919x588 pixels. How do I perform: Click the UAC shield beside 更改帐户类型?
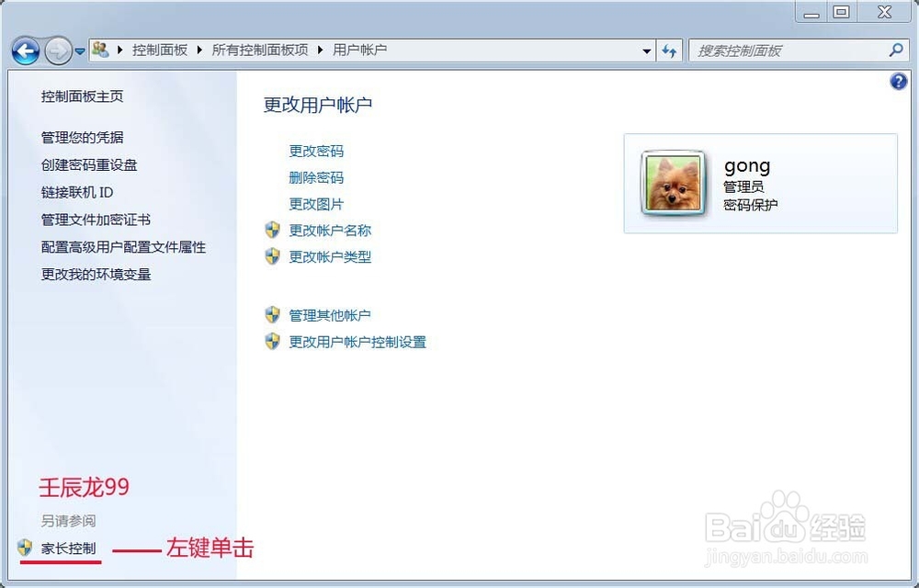pos(272,256)
